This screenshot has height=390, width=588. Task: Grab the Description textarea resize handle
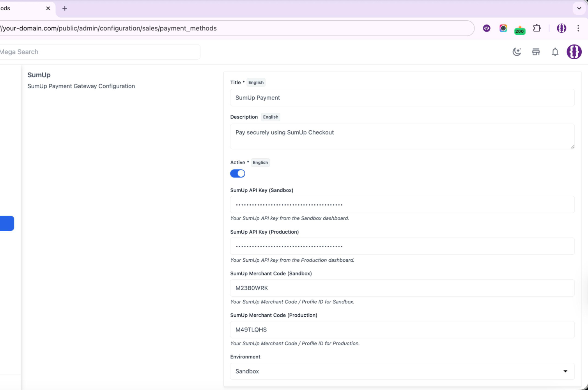[x=572, y=147]
